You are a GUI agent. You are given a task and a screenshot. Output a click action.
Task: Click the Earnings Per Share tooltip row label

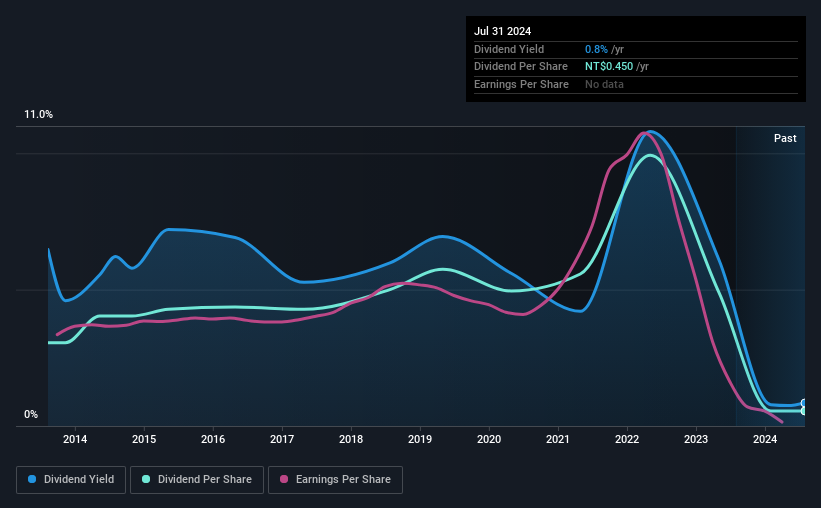click(521, 84)
